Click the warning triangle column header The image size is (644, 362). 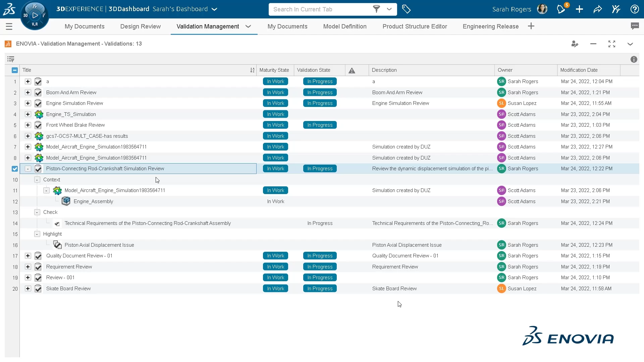(352, 70)
